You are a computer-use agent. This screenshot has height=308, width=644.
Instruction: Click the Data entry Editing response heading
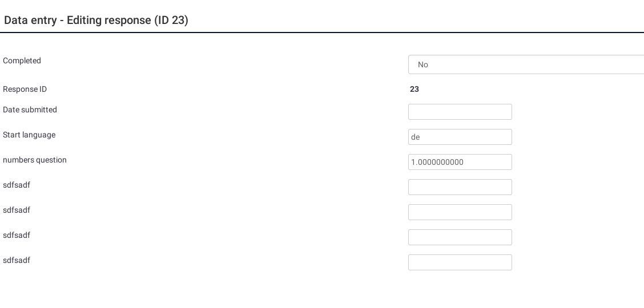point(96,20)
